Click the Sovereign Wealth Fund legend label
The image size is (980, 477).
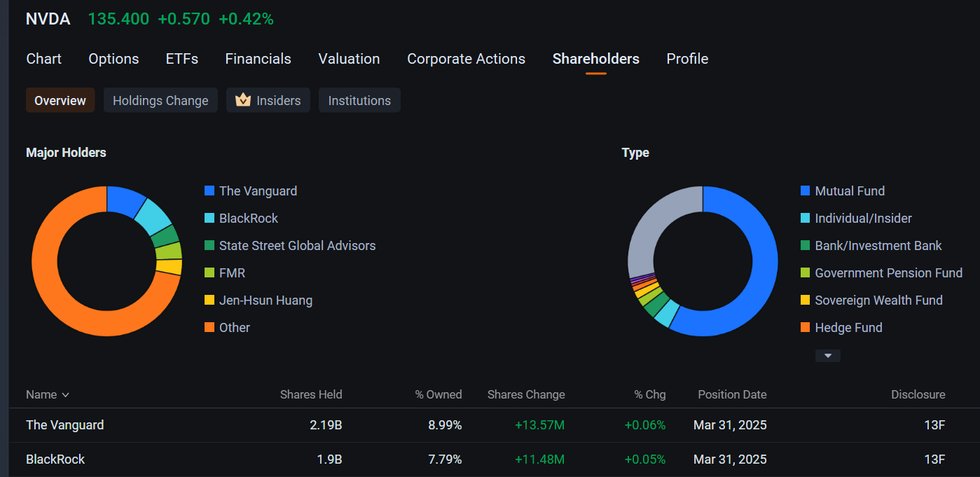pyautogui.click(x=879, y=300)
